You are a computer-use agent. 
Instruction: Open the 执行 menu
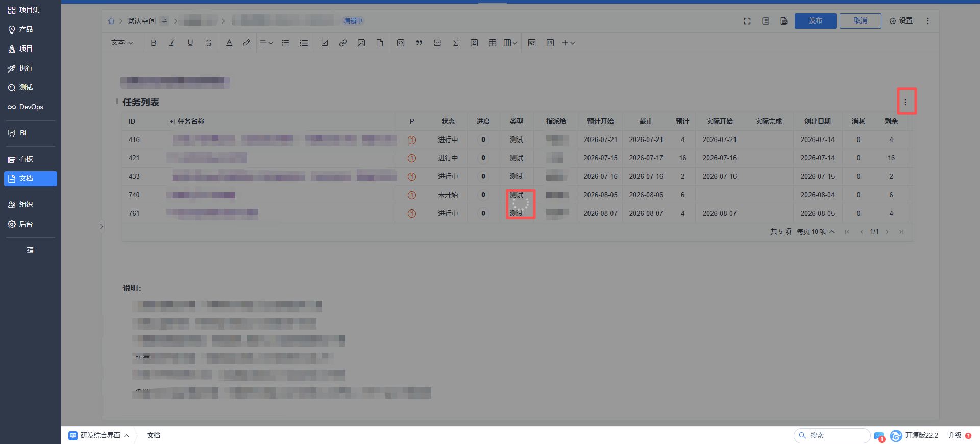[31, 68]
